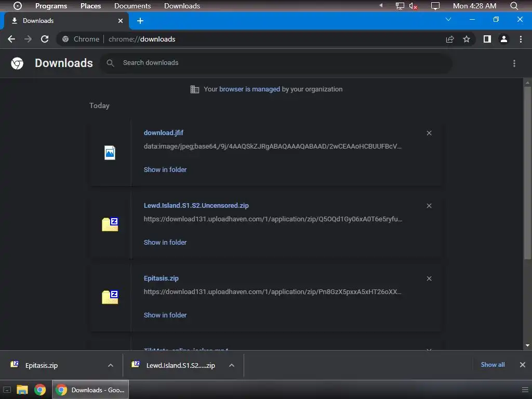
Task: Close the bottom download shelf
Action: tap(523, 365)
